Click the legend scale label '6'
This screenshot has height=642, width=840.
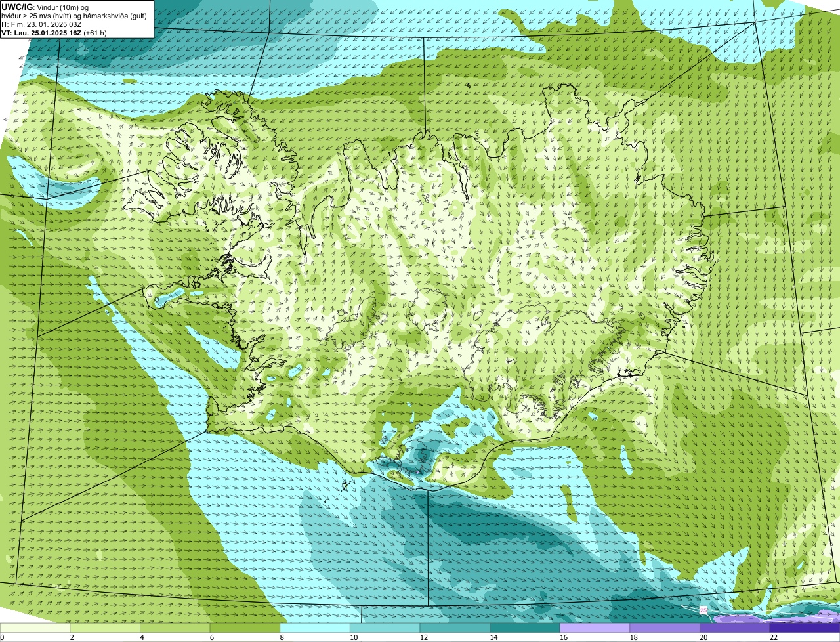[212, 637]
